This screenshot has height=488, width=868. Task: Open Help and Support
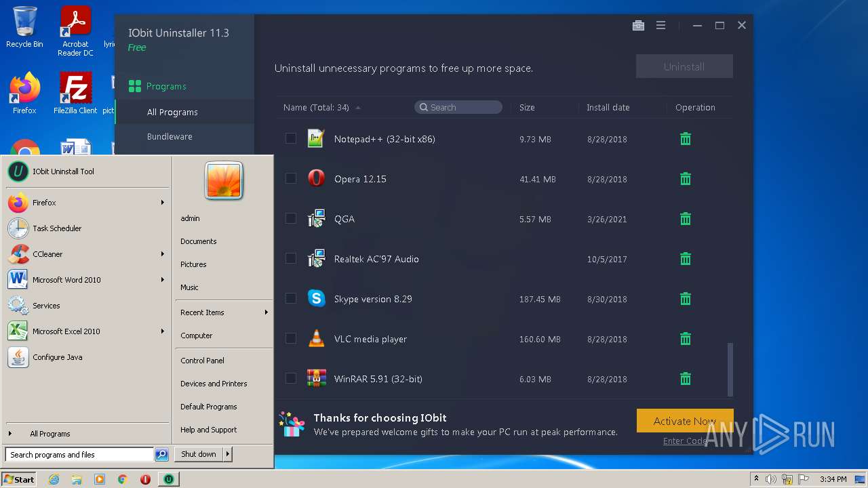click(208, 430)
